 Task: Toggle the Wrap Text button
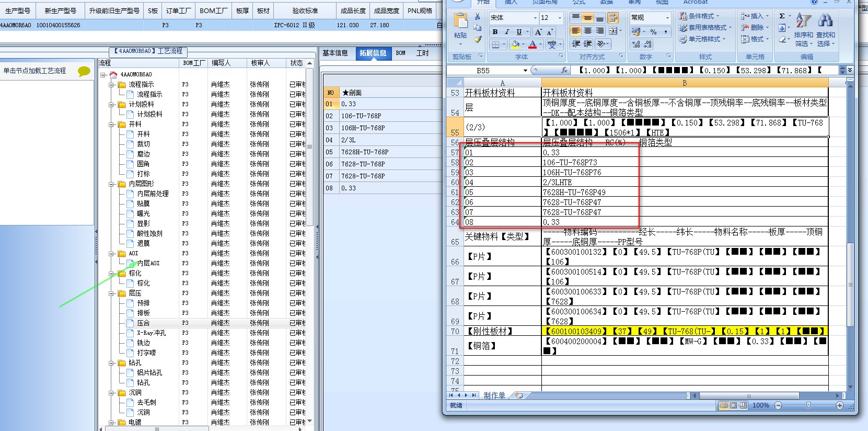click(613, 18)
